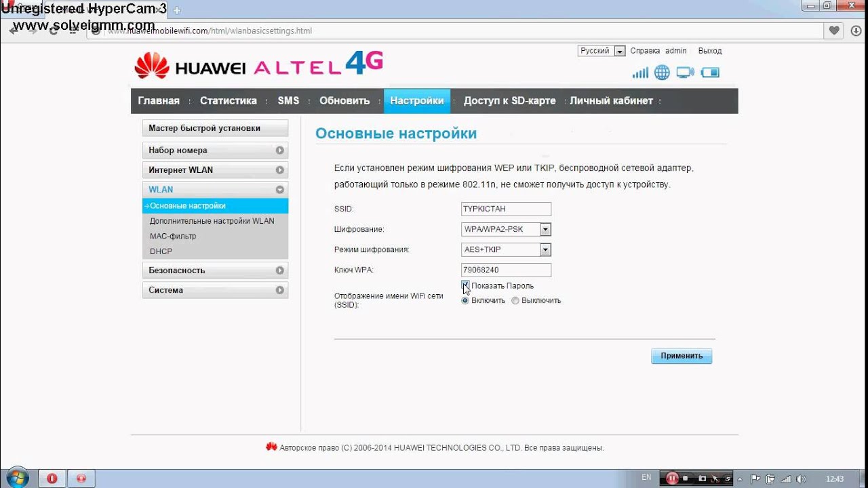Click the 12:43 clock in the taskbar
This screenshot has height=488, width=868.
pyautogui.click(x=835, y=479)
